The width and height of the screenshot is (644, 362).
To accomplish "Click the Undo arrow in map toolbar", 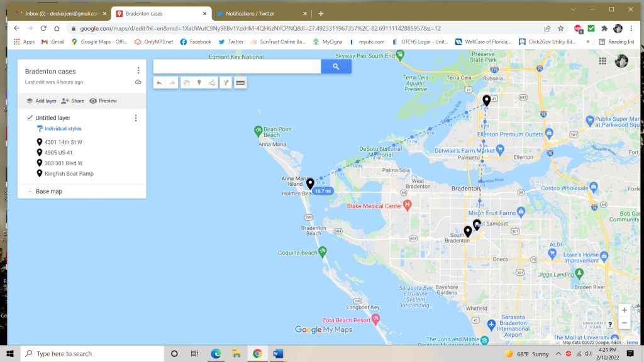I will click(160, 82).
